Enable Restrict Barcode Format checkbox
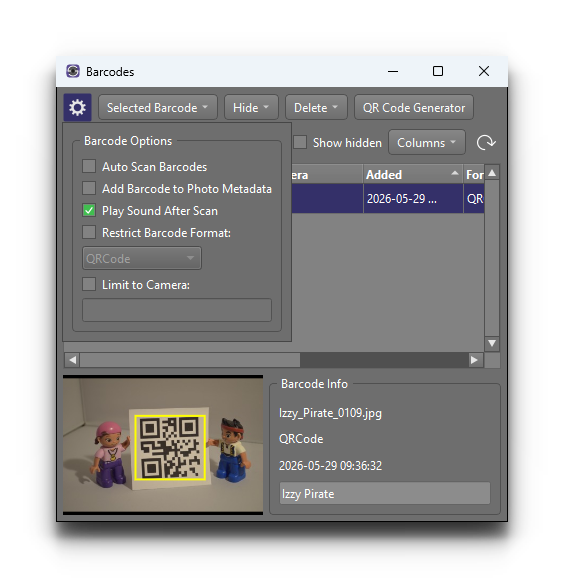 click(89, 233)
